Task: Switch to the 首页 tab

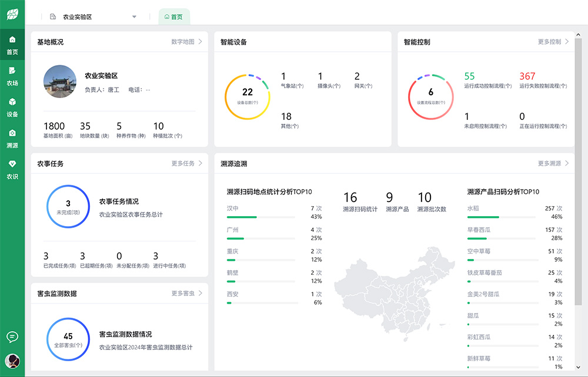Action: coord(173,17)
